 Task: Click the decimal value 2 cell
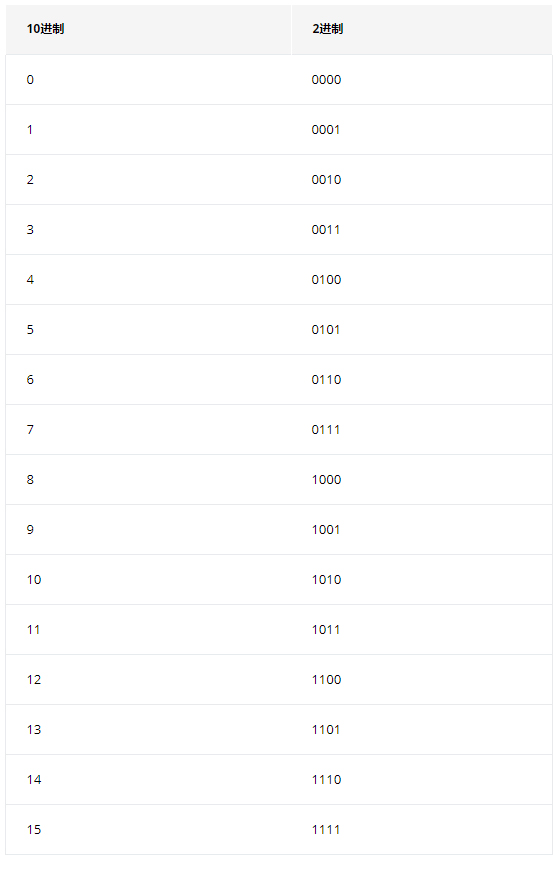148,180
